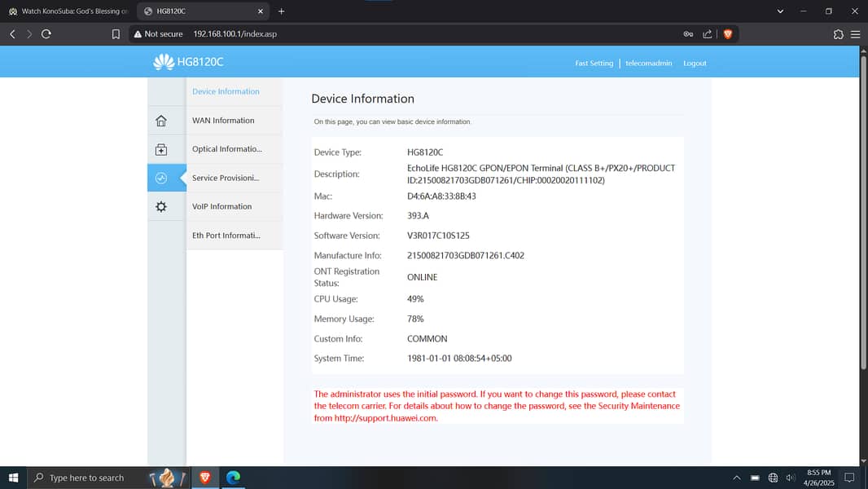Click the CPU usage 49% value
This screenshot has width=868, height=489.
415,299
